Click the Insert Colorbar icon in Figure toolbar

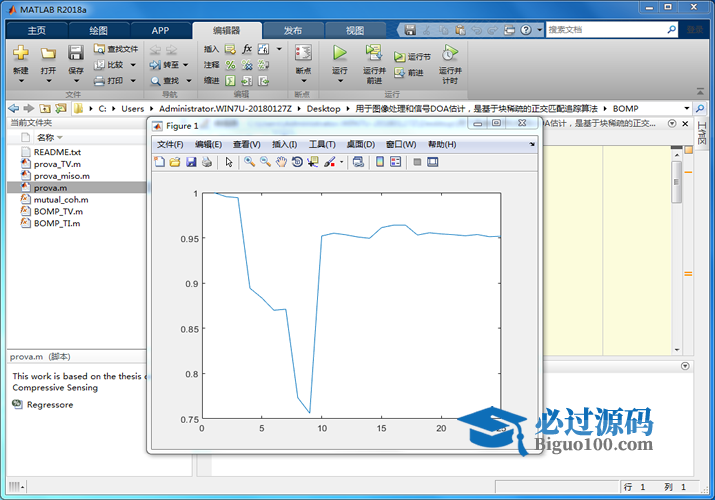[380, 162]
